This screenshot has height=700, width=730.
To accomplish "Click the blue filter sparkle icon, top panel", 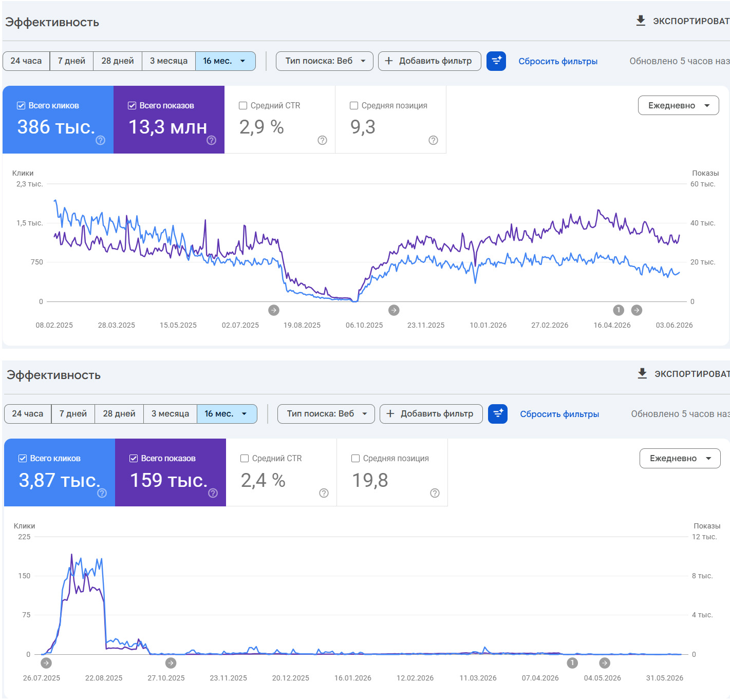I will tap(496, 61).
